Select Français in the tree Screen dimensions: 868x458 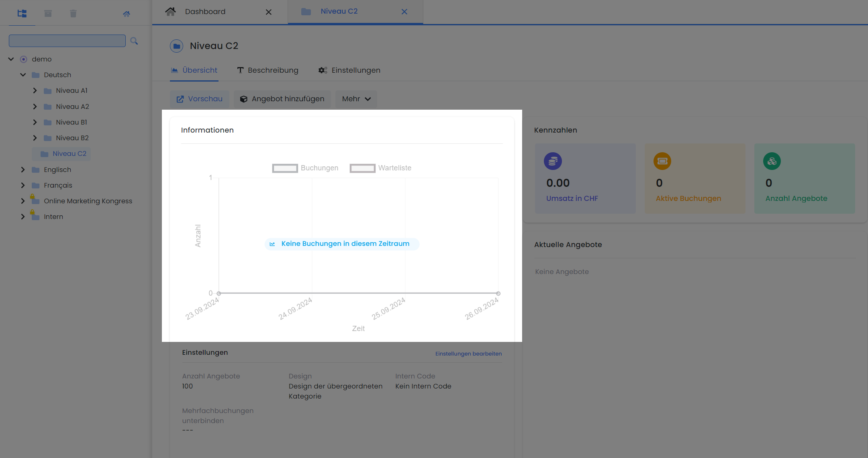coord(58,185)
